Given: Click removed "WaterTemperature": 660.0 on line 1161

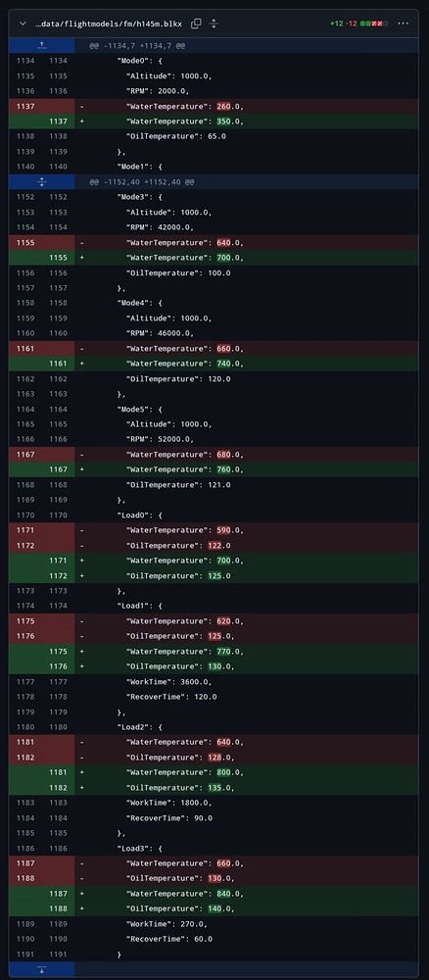Looking at the screenshot, I should tap(185, 348).
